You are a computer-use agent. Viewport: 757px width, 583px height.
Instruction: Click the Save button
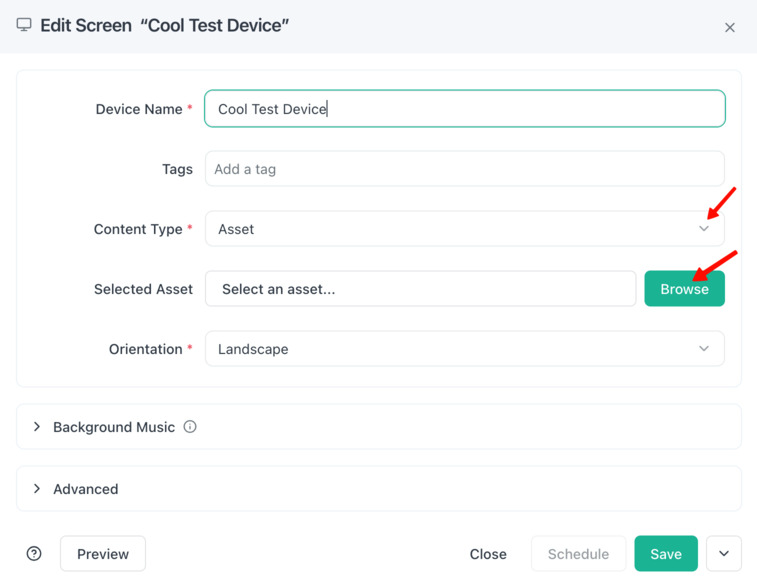(x=666, y=554)
